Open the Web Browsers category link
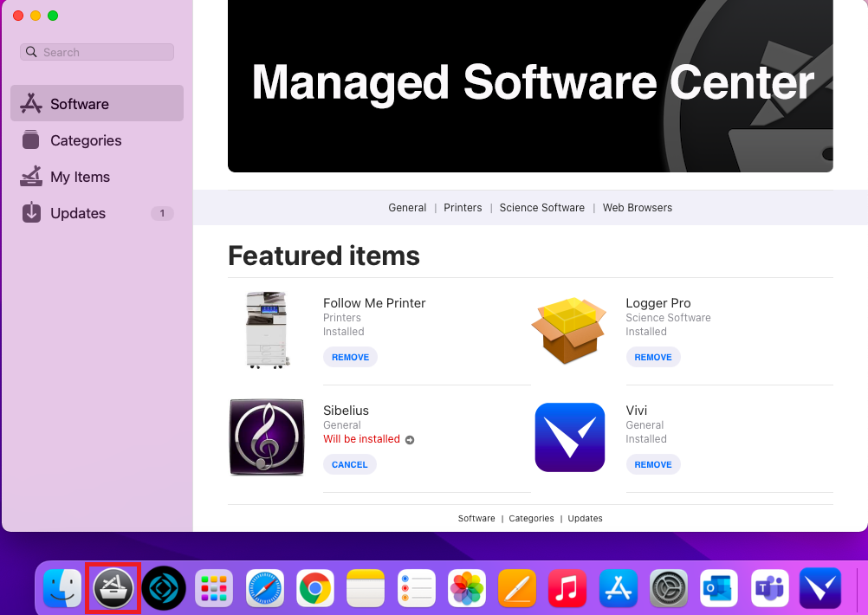 (638, 208)
